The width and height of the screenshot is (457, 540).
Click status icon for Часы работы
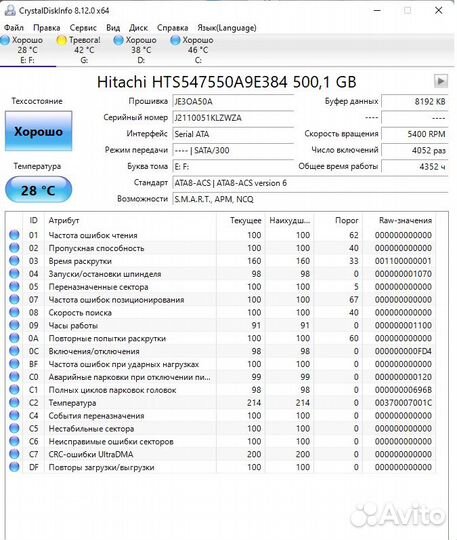click(14, 325)
